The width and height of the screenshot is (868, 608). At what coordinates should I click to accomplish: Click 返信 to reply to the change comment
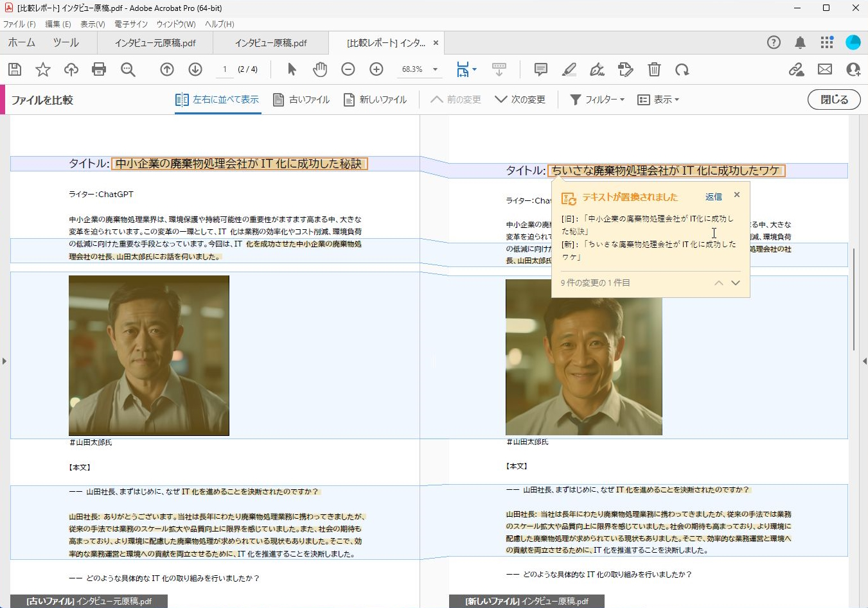point(713,196)
